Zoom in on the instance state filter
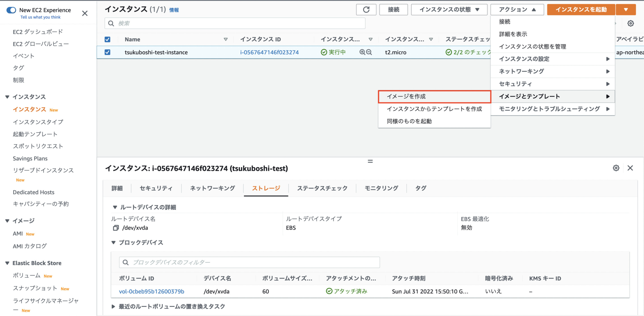Image resolution: width=644 pixels, height=316 pixels. click(363, 52)
